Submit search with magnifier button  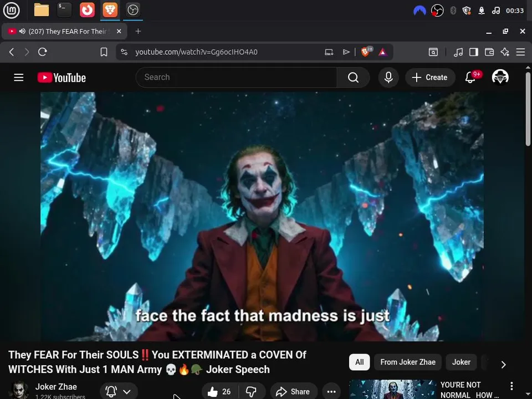pyautogui.click(x=353, y=78)
